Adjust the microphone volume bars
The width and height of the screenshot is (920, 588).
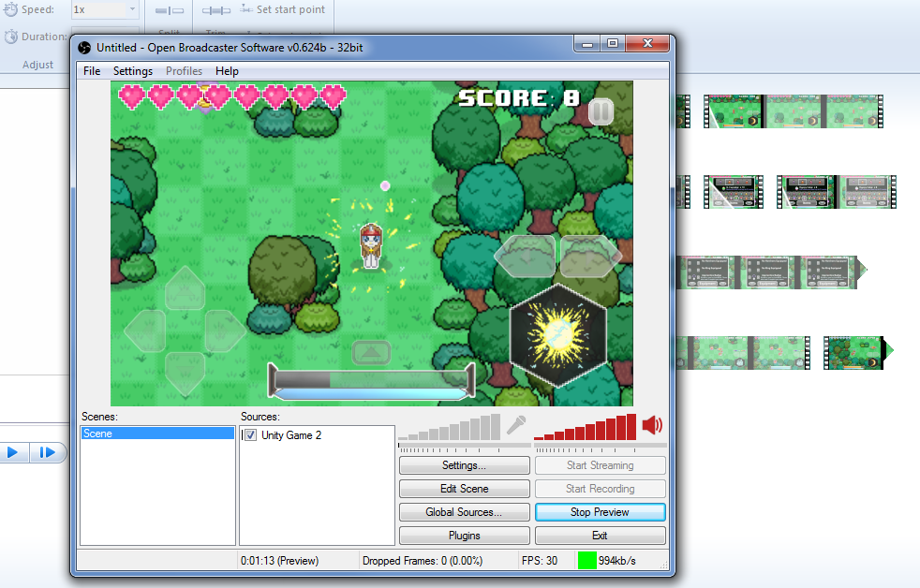450,427
